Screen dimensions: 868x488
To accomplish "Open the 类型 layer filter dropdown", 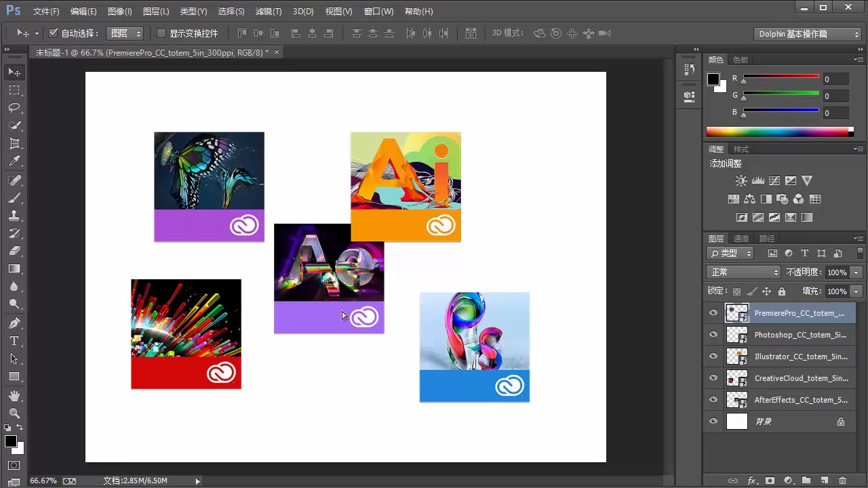I will [731, 253].
